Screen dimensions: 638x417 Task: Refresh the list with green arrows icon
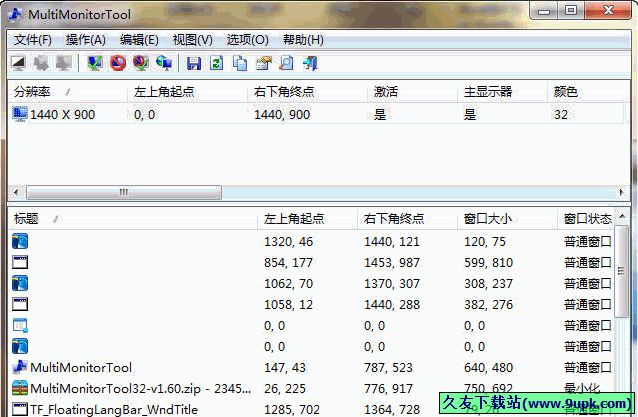tap(216, 63)
